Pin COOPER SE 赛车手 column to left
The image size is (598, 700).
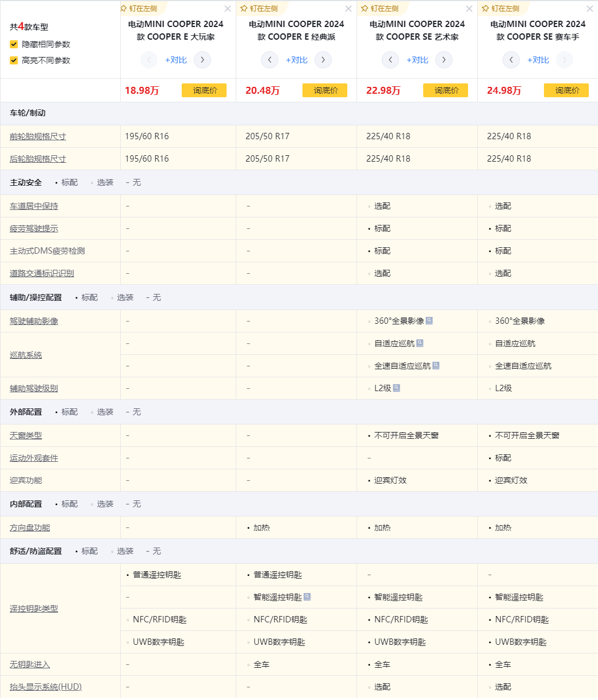pos(500,9)
